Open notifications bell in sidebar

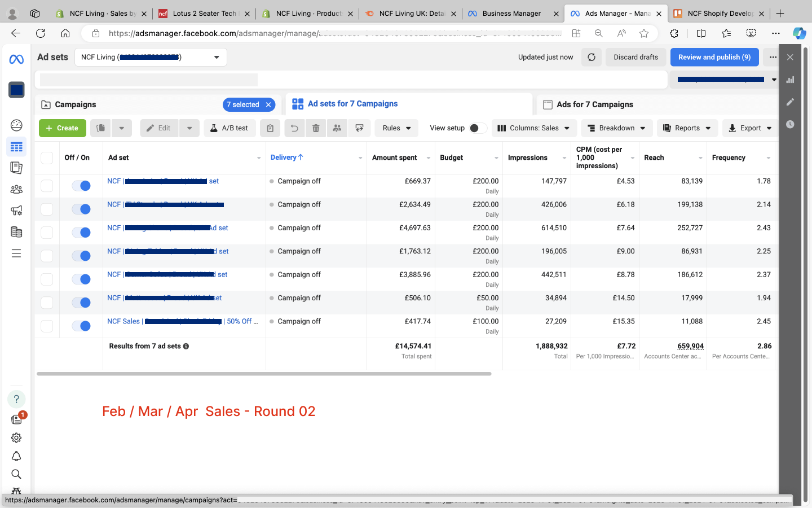pos(16,456)
